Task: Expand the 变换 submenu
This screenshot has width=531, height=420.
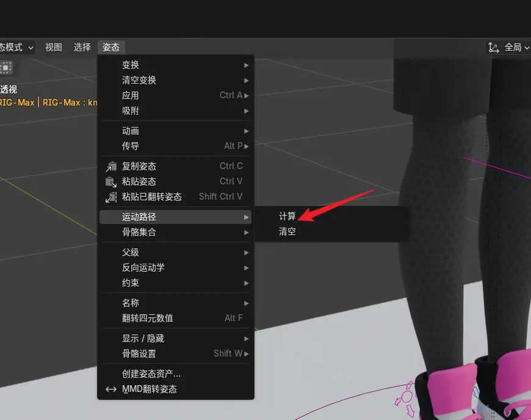Action: pyautogui.click(x=175, y=65)
